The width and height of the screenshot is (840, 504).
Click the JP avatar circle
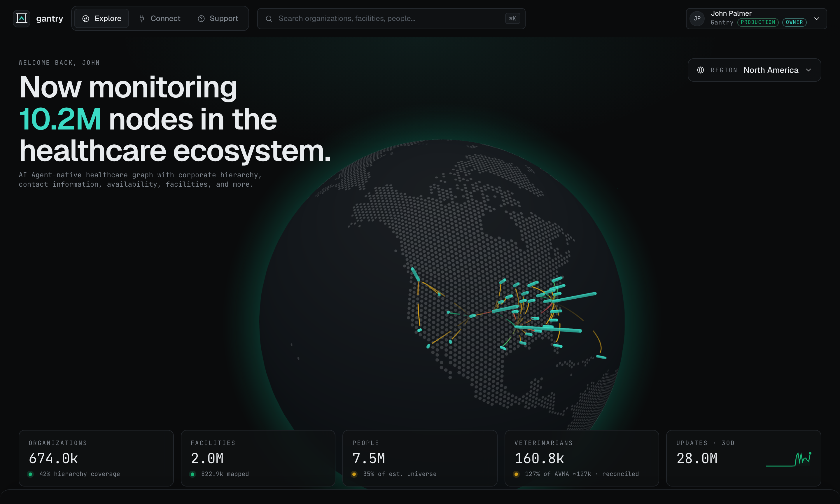coord(697,19)
